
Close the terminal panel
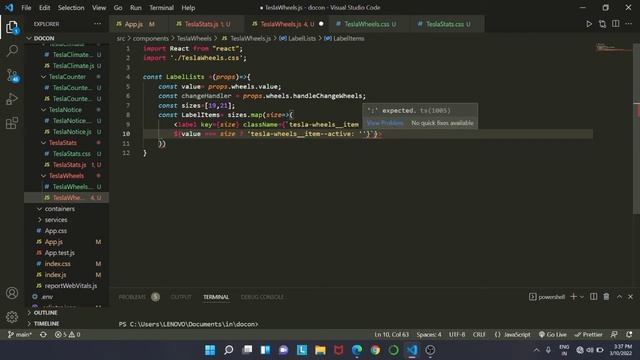630,297
